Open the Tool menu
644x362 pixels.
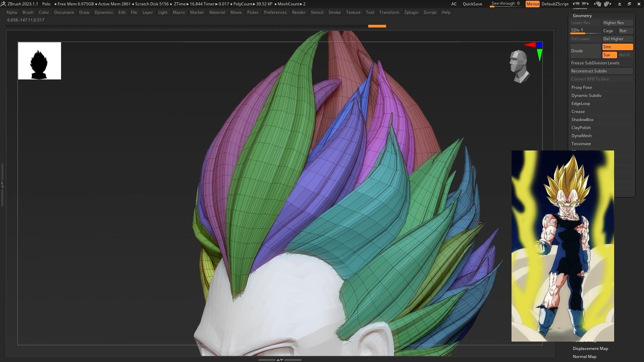tap(370, 12)
